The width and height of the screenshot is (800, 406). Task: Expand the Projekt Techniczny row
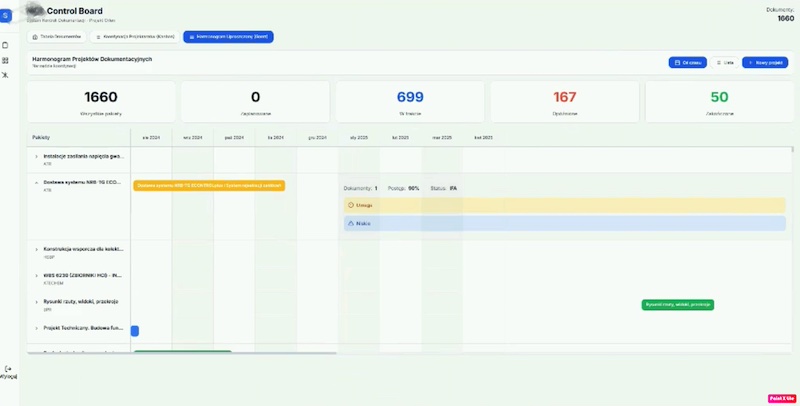[36, 327]
